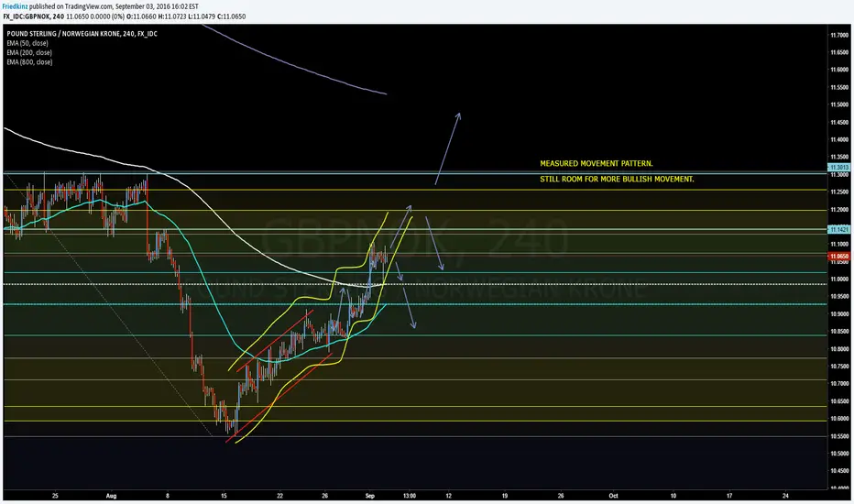Click the 15 date label on time axis
This screenshot has width=854, height=504.
tap(224, 496)
